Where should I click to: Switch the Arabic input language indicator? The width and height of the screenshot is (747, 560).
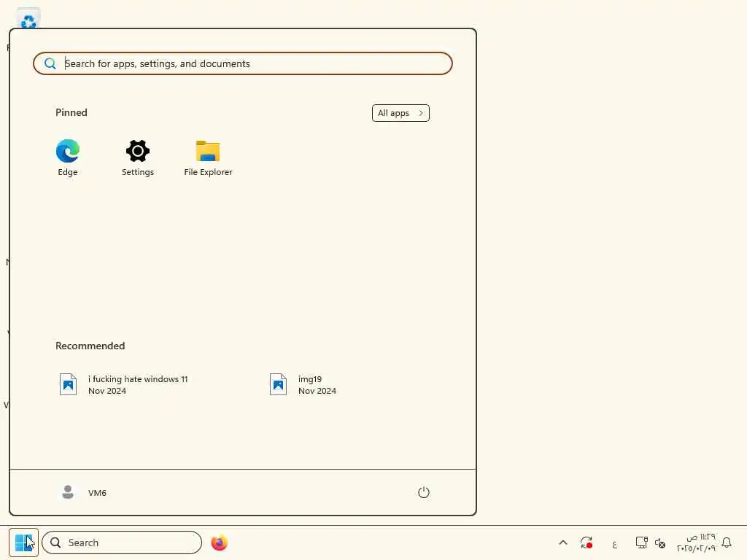tap(614, 542)
